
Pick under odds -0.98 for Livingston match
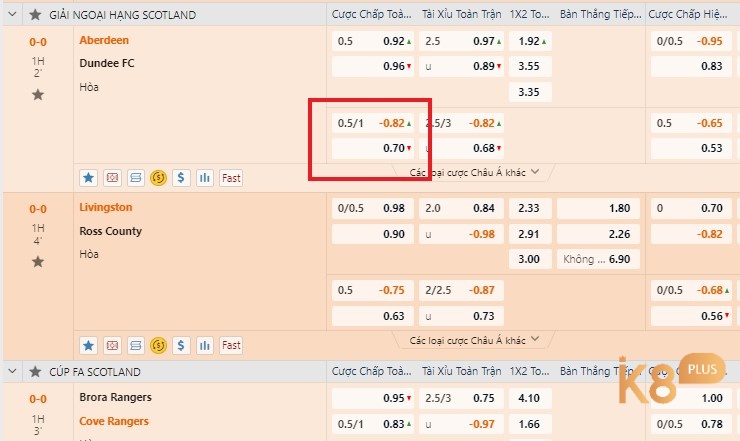click(x=461, y=234)
